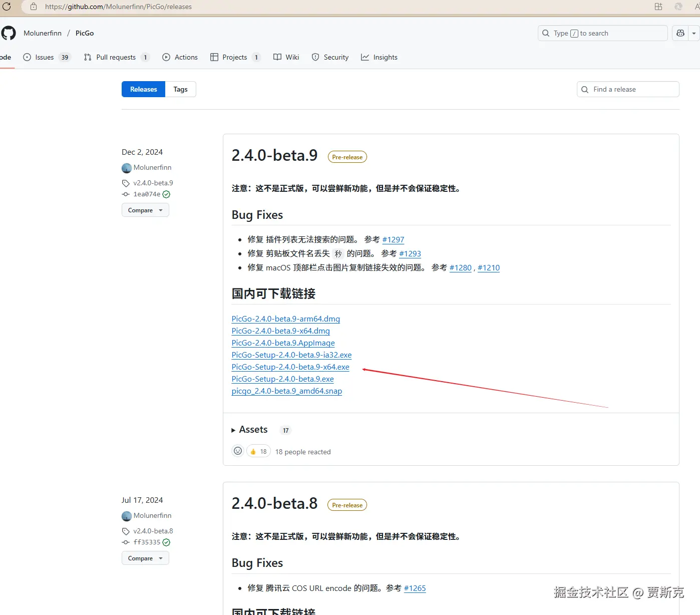
Task: Download picgo_2.4.0-beta.9_amd64.snap
Action: pos(287,391)
